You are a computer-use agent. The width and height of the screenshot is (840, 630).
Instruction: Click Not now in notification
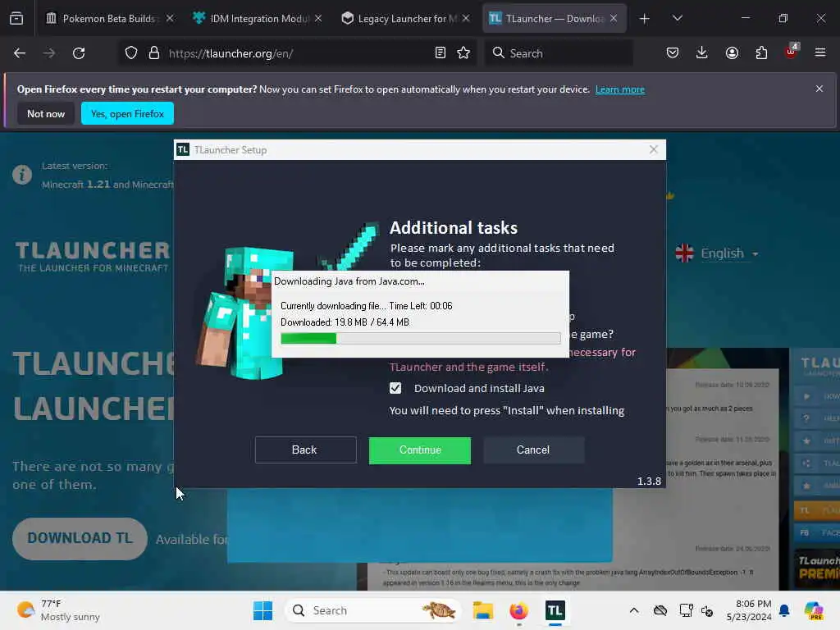(x=46, y=113)
